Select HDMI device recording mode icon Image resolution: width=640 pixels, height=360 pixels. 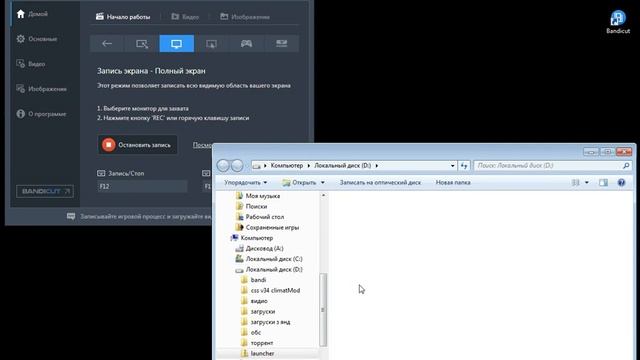[x=281, y=44]
